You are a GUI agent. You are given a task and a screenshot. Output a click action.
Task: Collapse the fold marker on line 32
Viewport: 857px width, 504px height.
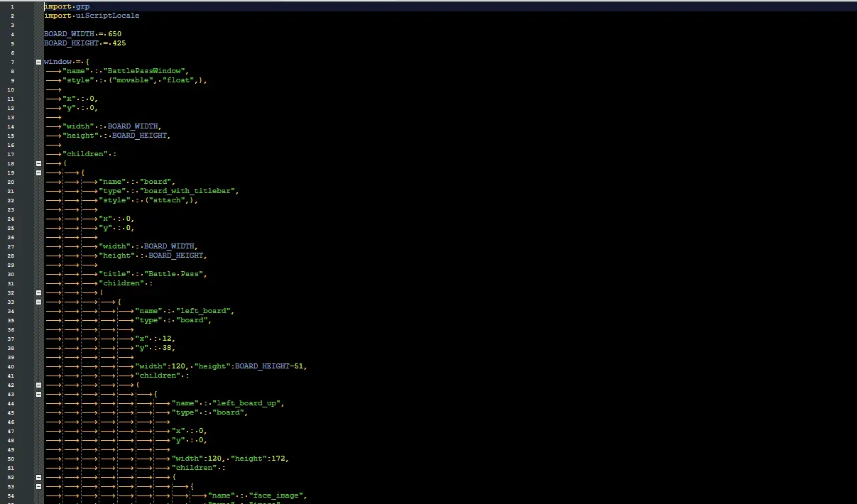[x=38, y=292]
